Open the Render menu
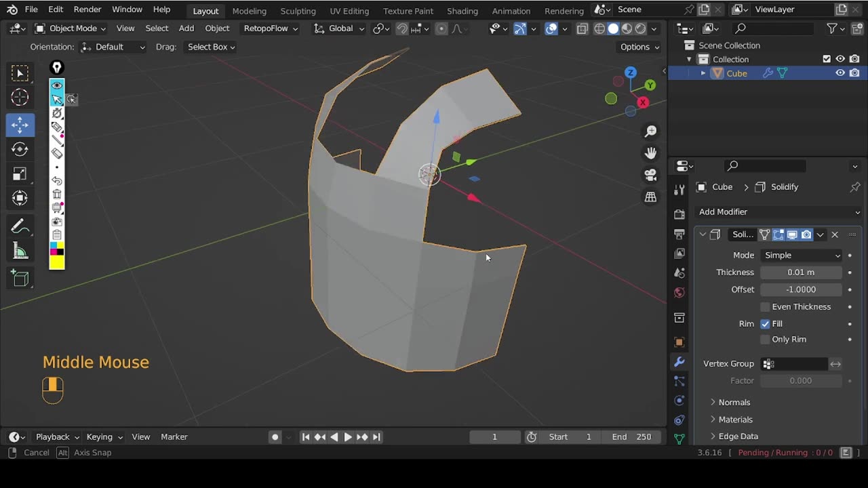 87,9
